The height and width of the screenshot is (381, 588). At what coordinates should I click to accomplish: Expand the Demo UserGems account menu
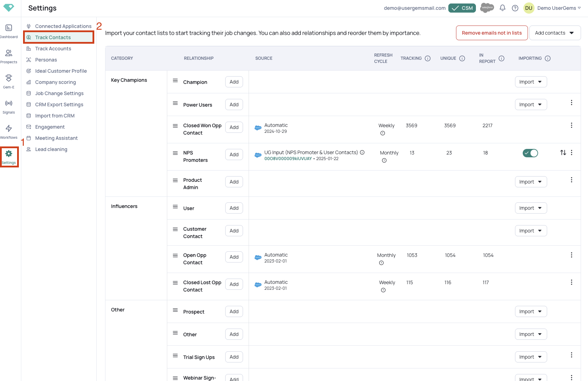point(559,8)
